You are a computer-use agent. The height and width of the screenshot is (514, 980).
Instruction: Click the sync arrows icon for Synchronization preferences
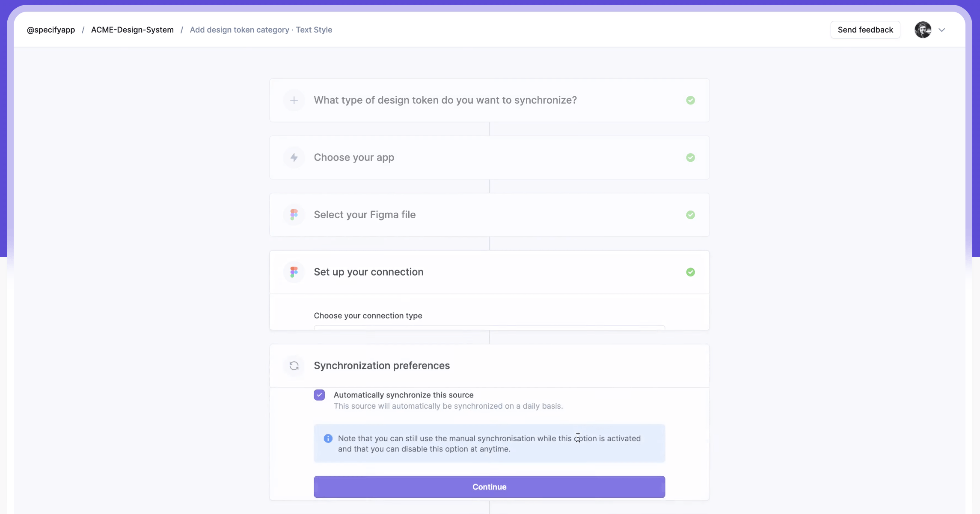pos(294,366)
